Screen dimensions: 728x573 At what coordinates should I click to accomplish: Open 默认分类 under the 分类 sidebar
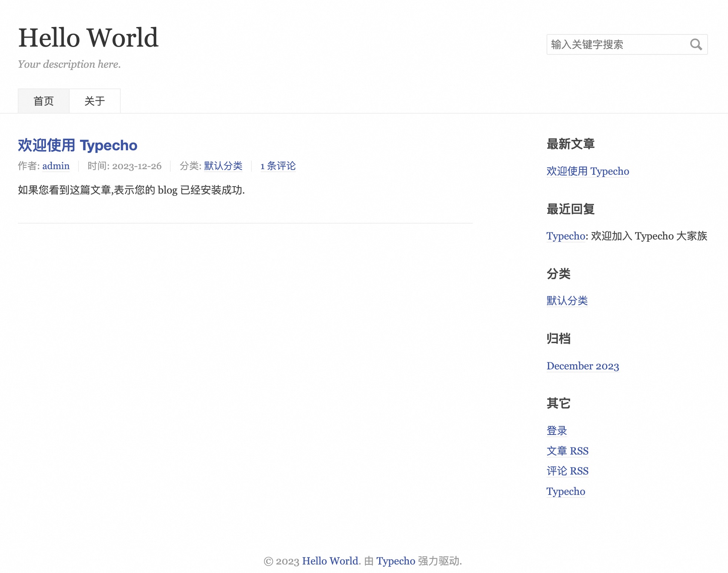click(567, 301)
